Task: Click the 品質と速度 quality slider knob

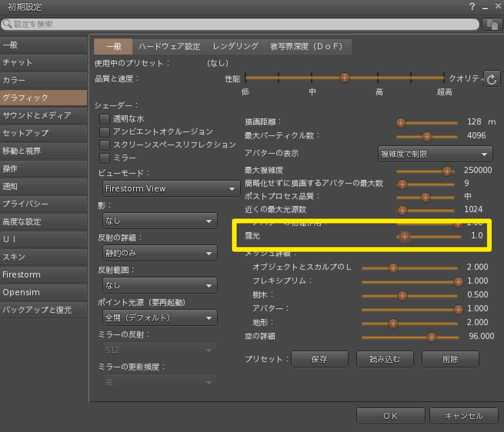Action: click(x=344, y=78)
